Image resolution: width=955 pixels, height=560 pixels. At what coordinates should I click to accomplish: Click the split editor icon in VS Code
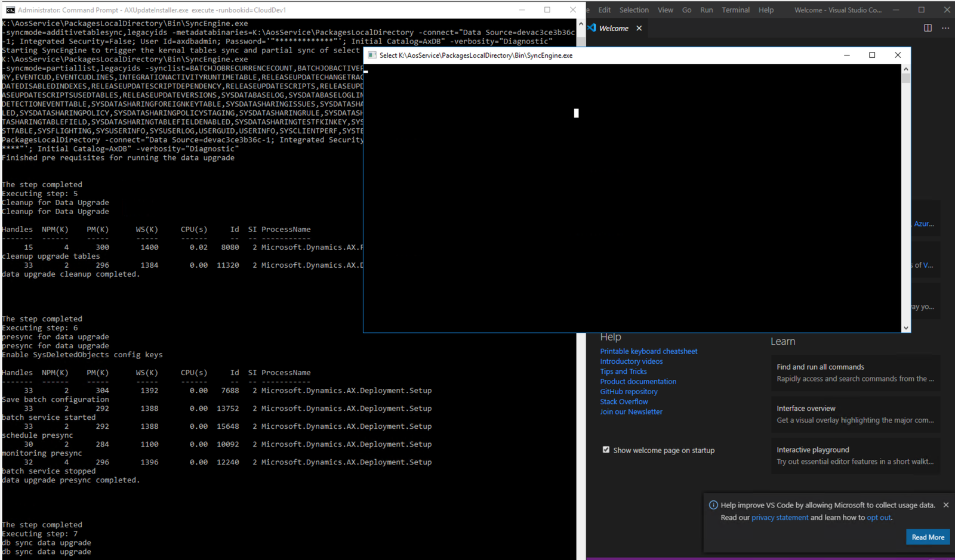[x=928, y=28]
